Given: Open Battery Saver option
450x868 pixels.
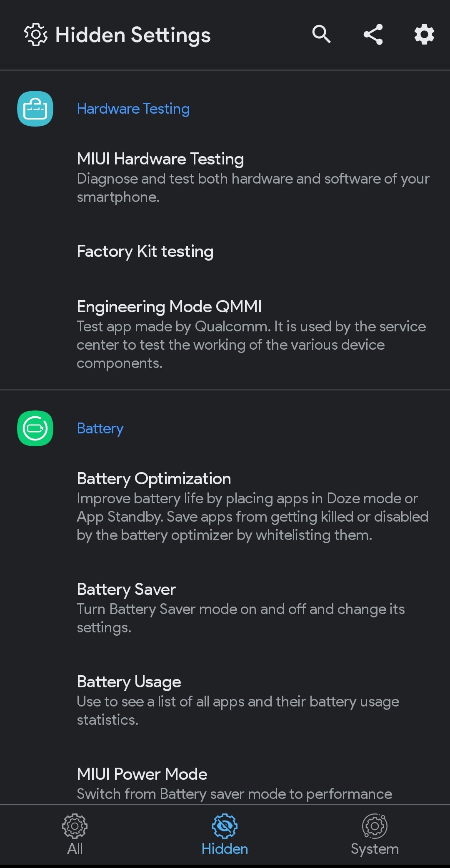Looking at the screenshot, I should [x=126, y=589].
